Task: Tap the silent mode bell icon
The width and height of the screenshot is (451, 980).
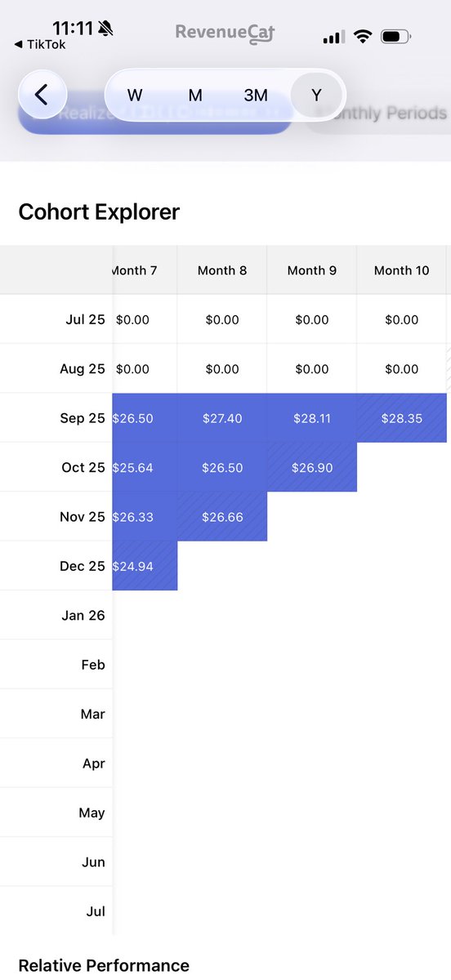Action: (105, 29)
